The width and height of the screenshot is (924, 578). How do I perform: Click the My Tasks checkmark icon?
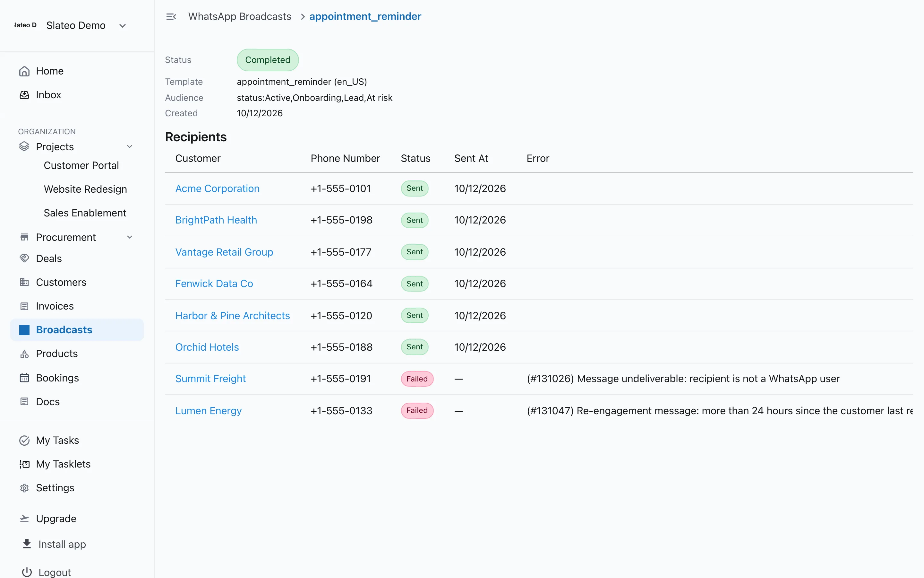click(24, 440)
